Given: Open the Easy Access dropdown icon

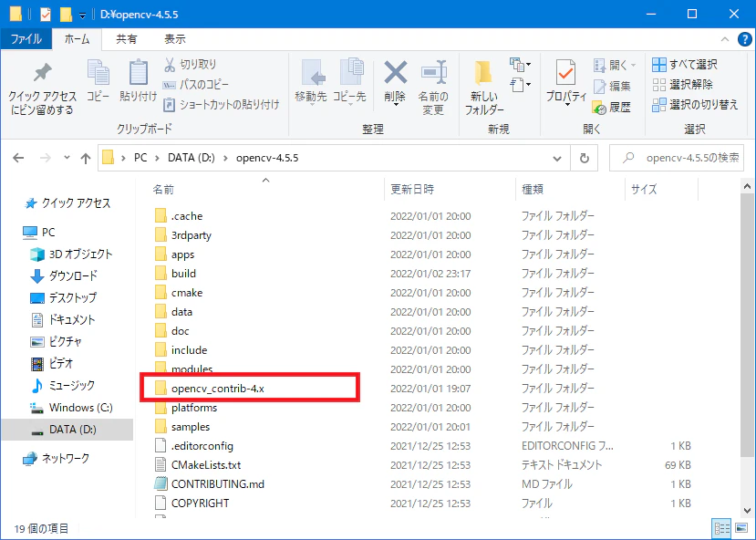Looking at the screenshot, I should (x=520, y=85).
